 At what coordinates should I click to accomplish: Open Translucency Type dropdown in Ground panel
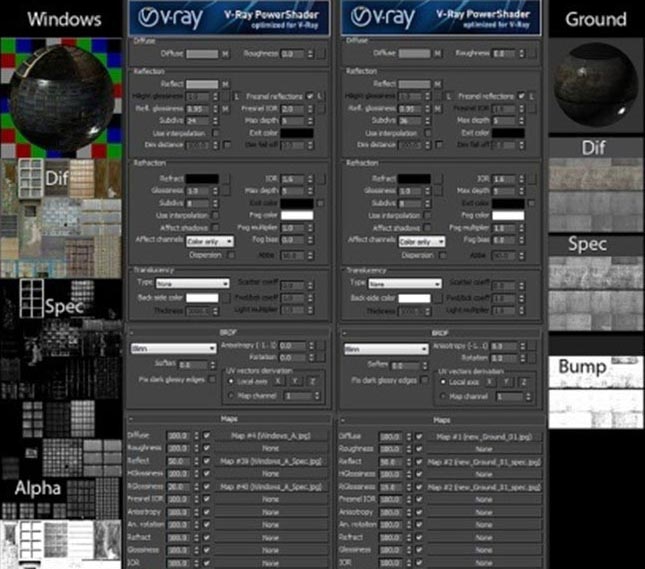click(405, 284)
